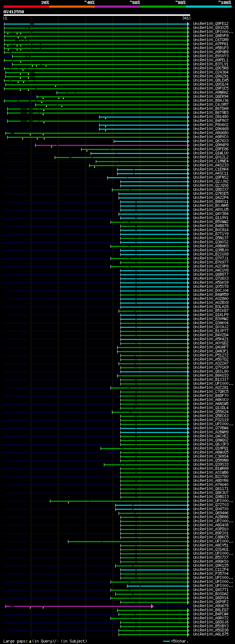The image size is (235, 644).
Task: Click the cyan alignment bar for UniRef100_Q9FE12
Action: pos(97,24)
